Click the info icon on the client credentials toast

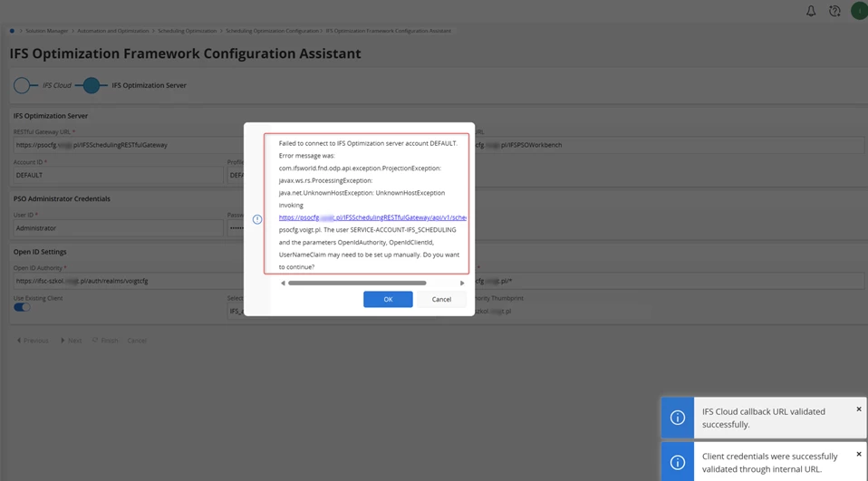pyautogui.click(x=677, y=462)
